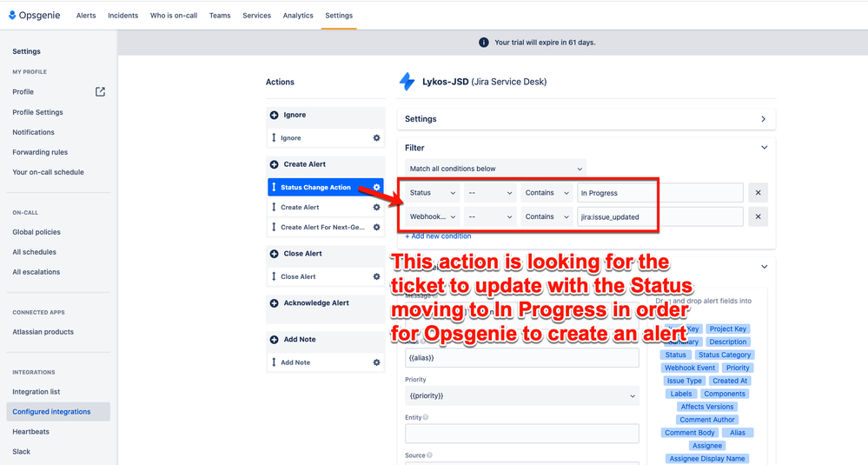Open the Settings tab
This screenshot has height=465, width=868.
pyautogui.click(x=339, y=16)
